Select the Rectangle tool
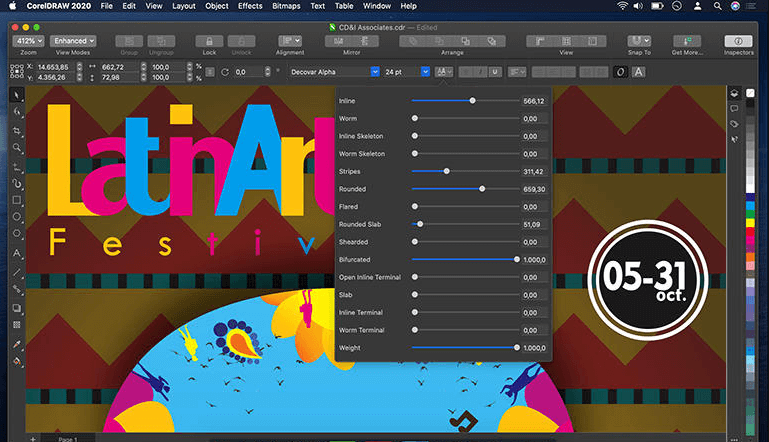 pyautogui.click(x=17, y=200)
